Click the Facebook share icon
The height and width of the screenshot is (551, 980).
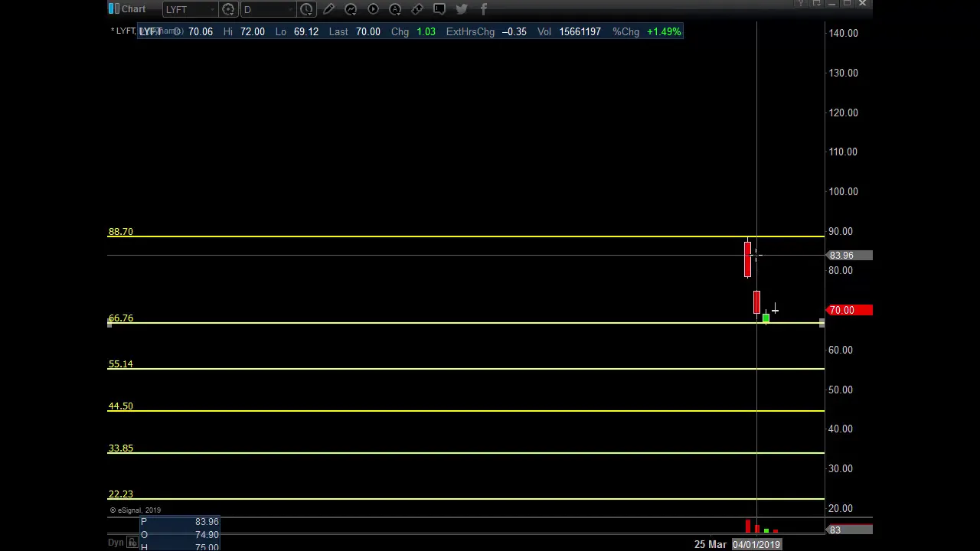(x=484, y=9)
